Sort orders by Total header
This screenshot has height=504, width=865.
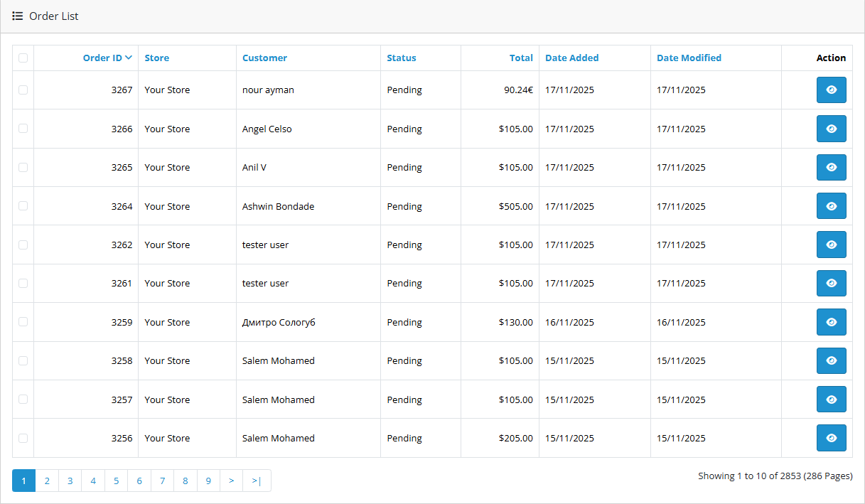coord(521,58)
